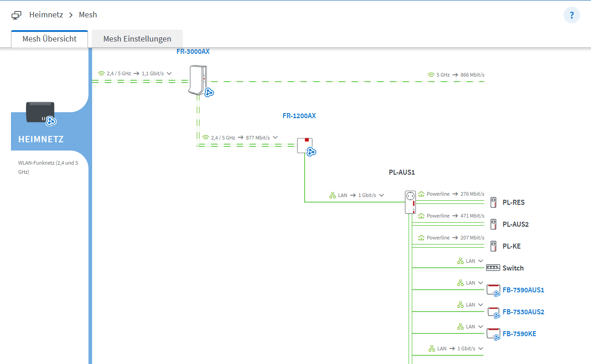Click the PL-AUS1 device label
Image resolution: width=591 pixels, height=364 pixels.
(x=402, y=172)
